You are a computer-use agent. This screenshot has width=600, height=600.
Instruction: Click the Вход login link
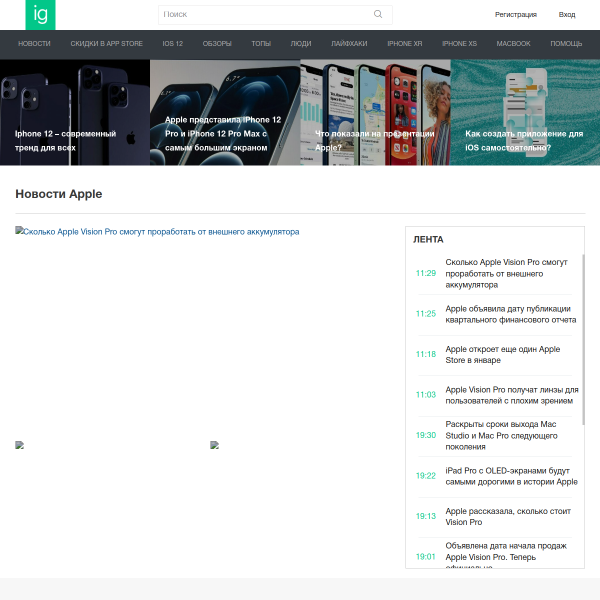click(x=567, y=15)
